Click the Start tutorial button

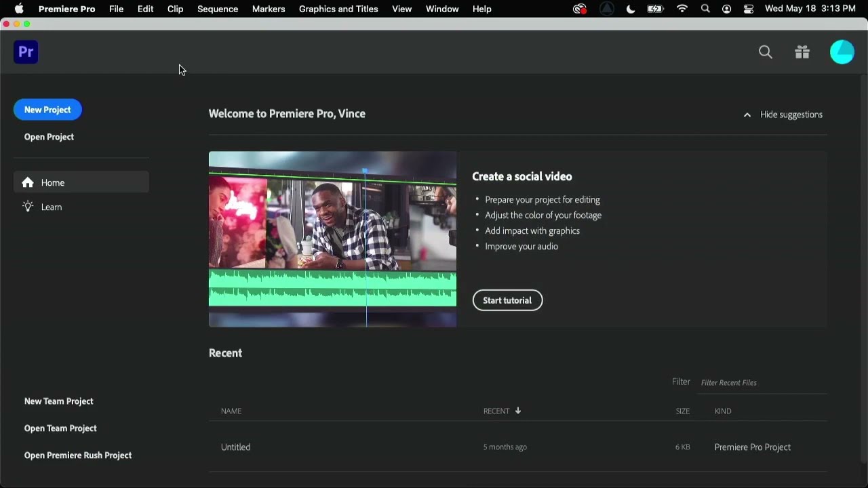coord(507,300)
